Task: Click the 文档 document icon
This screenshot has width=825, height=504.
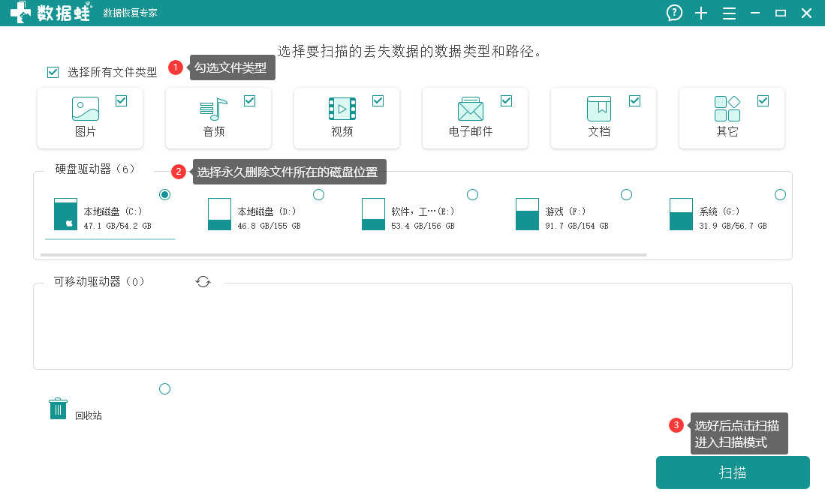Action: point(599,109)
